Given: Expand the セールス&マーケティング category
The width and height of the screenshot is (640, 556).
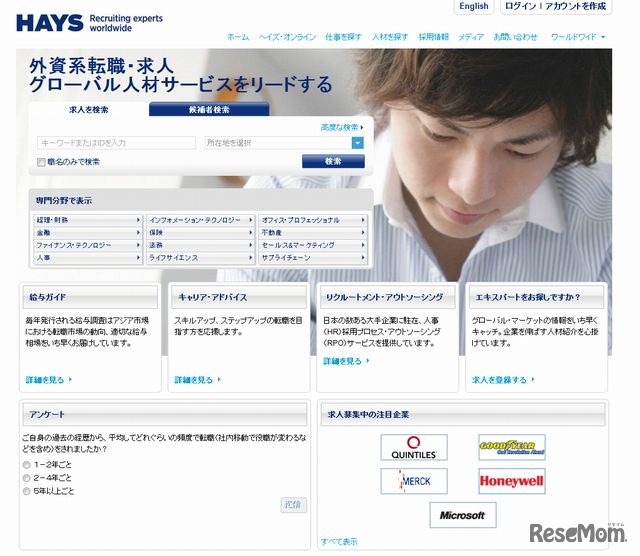Looking at the screenshot, I should 313,245.
